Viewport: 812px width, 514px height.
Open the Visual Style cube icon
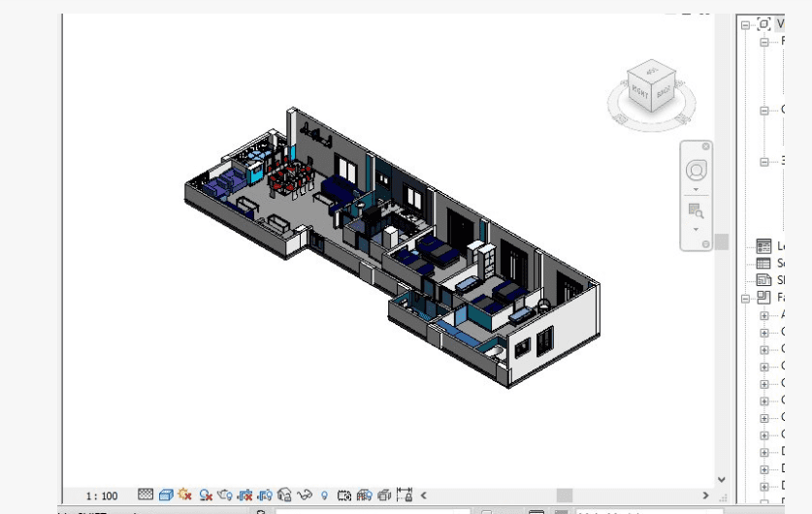[x=166, y=496]
